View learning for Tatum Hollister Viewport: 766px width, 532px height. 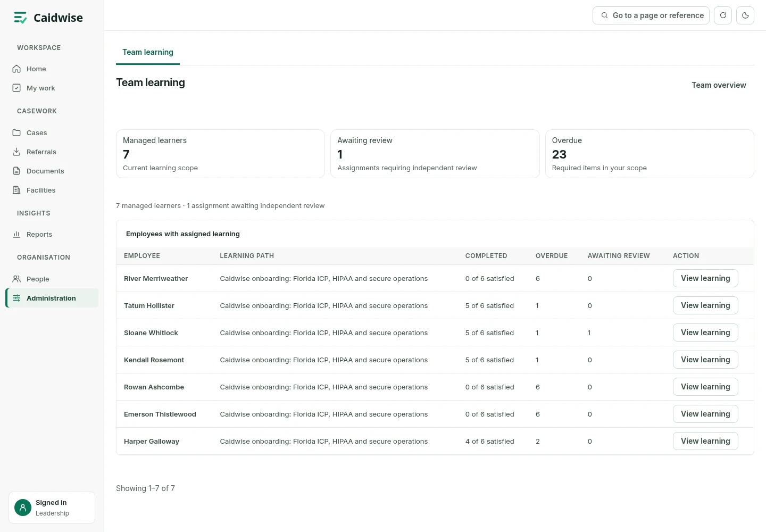[x=705, y=305]
